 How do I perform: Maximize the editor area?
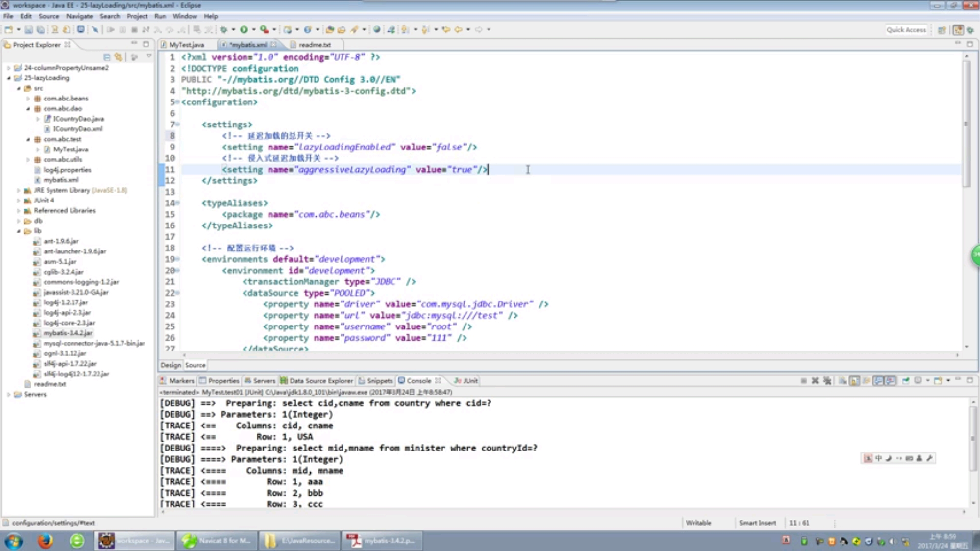[970, 44]
